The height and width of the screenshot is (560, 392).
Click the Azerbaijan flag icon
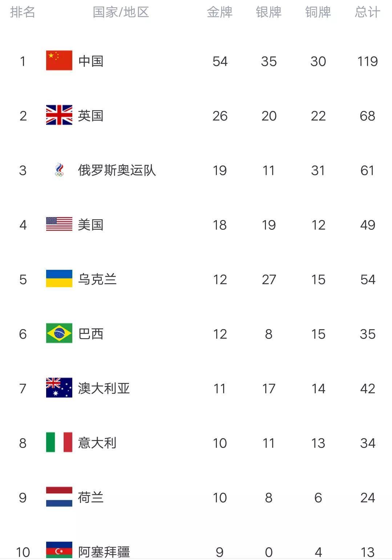tap(59, 550)
